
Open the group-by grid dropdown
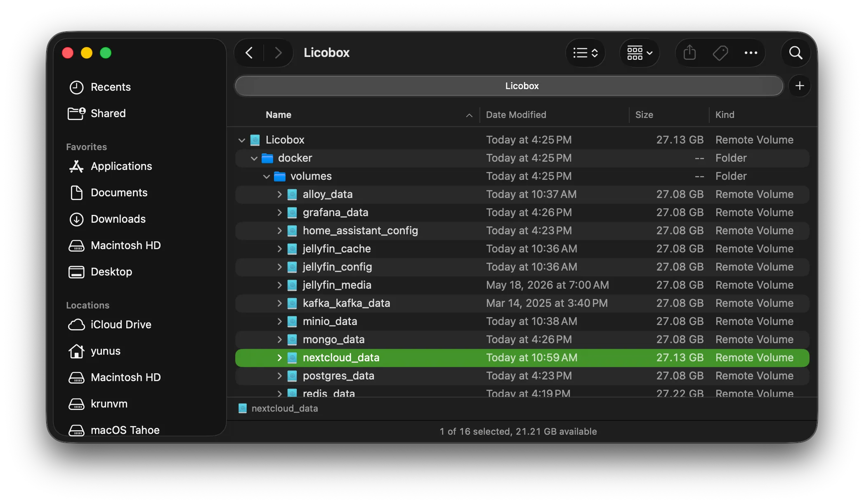click(x=640, y=53)
